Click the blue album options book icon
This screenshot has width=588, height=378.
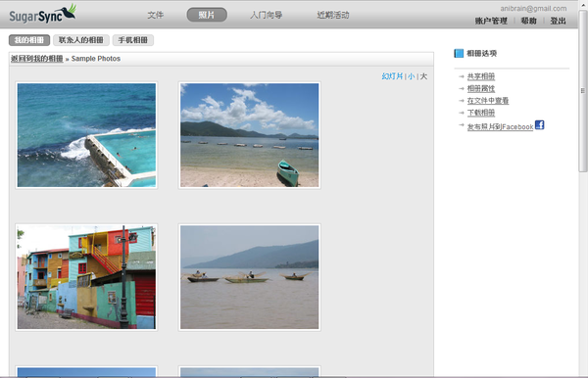tap(459, 53)
